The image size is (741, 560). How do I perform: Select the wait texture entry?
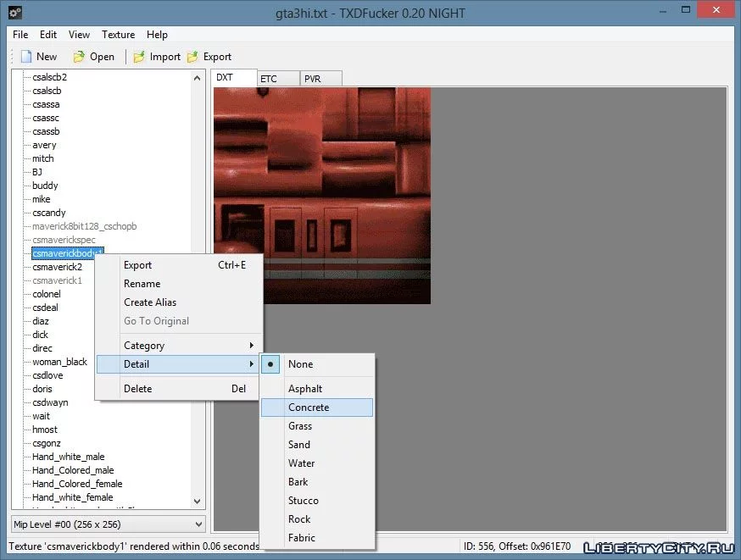tap(41, 416)
